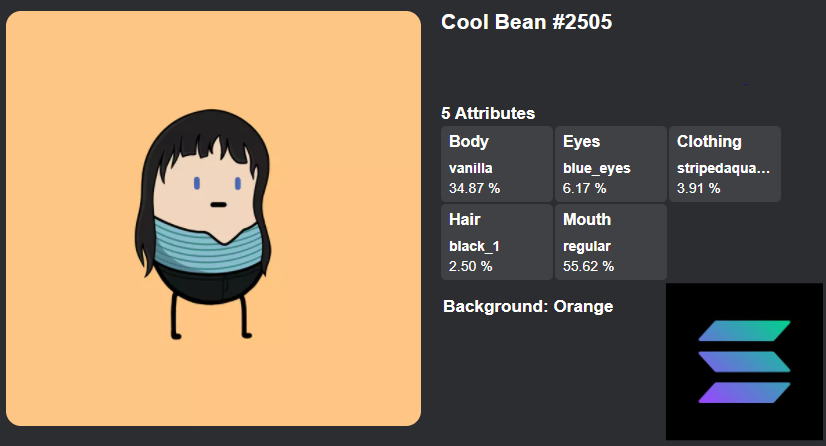Image resolution: width=826 pixels, height=446 pixels.
Task: Click the Cool Bean #2505 title
Action: [526, 22]
